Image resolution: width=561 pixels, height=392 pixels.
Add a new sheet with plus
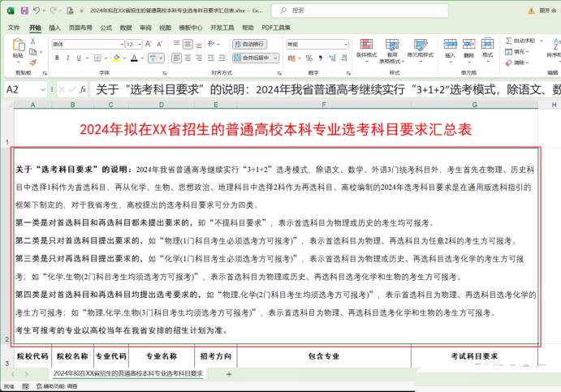pyautogui.click(x=229, y=374)
